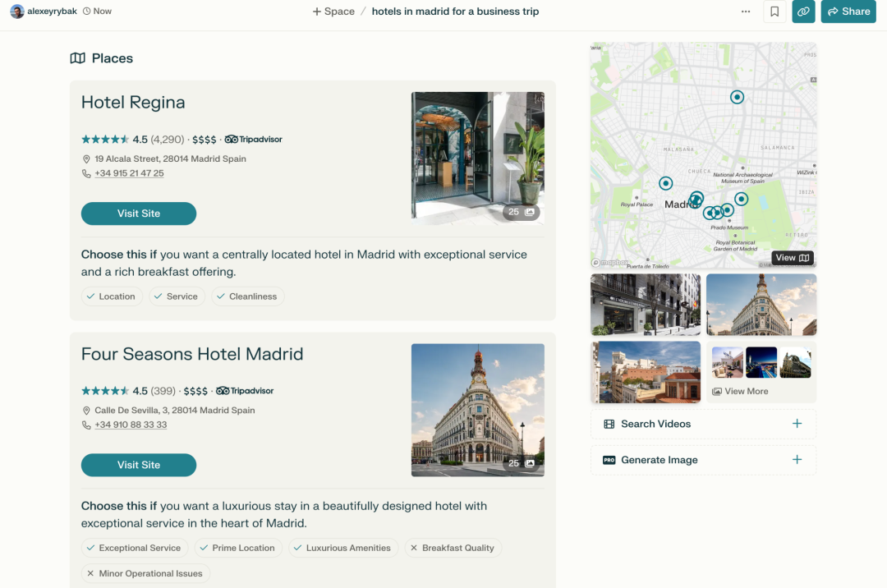
Task: Click the alexeyrybak username
Action: (52, 11)
